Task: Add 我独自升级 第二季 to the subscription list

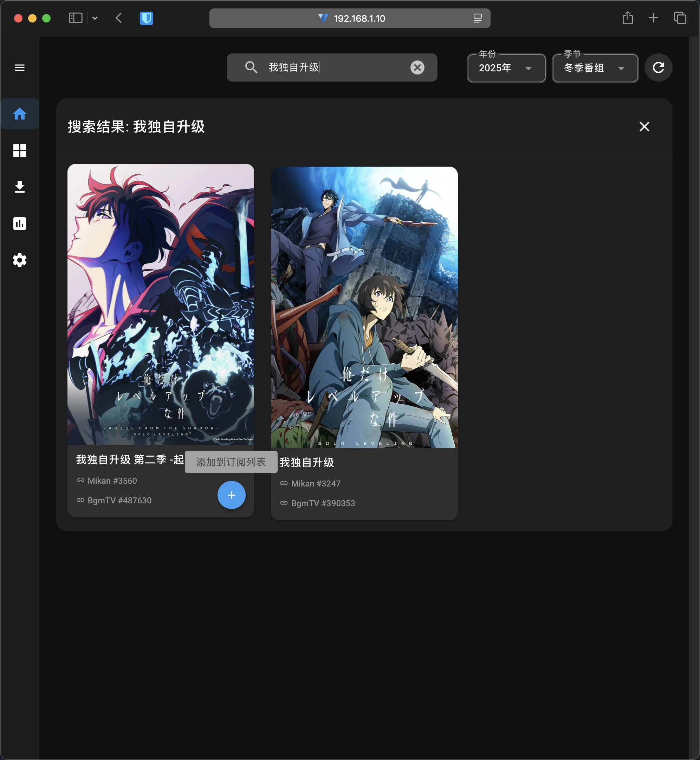Action: click(x=232, y=495)
